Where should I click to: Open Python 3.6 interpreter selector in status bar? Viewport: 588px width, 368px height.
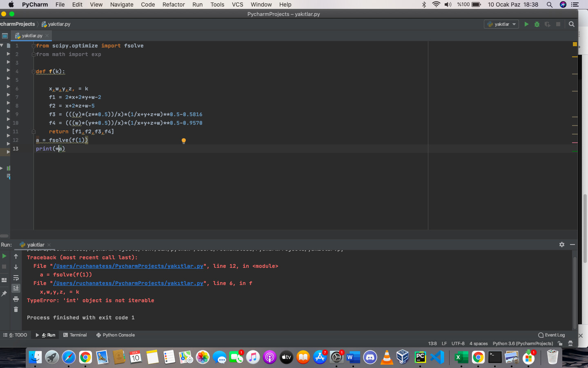coord(523,343)
